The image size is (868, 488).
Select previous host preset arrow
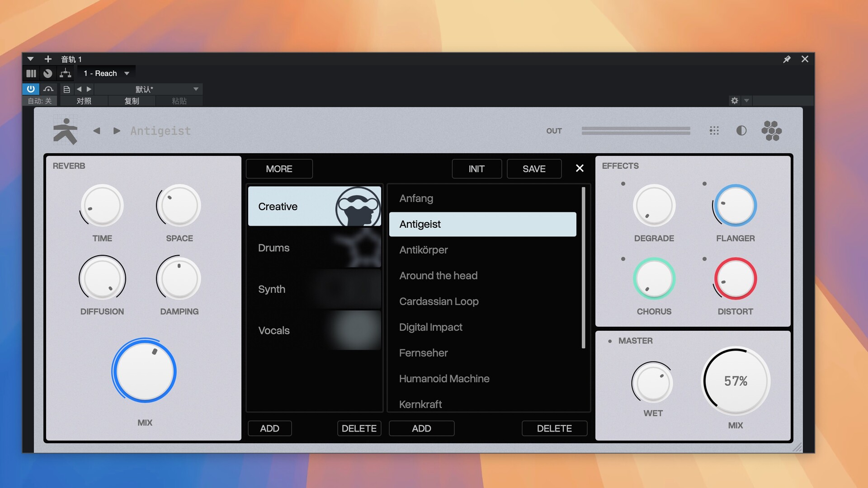click(x=79, y=89)
